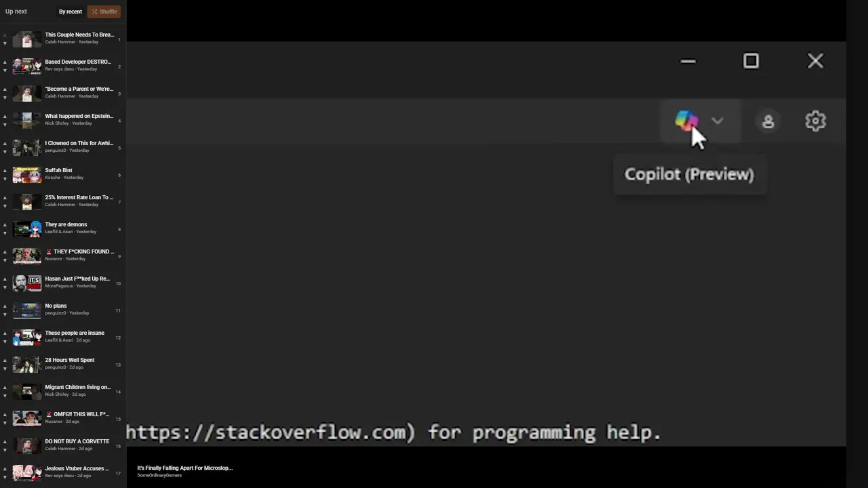Viewport: 868px width, 488px height.
Task: Expand the chevron next to the Copilot icon
Action: [x=717, y=121]
